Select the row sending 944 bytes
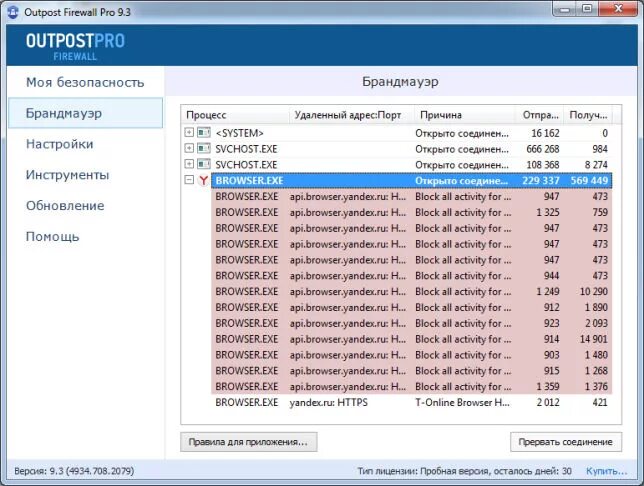This screenshot has width=644, height=486. pos(412,276)
